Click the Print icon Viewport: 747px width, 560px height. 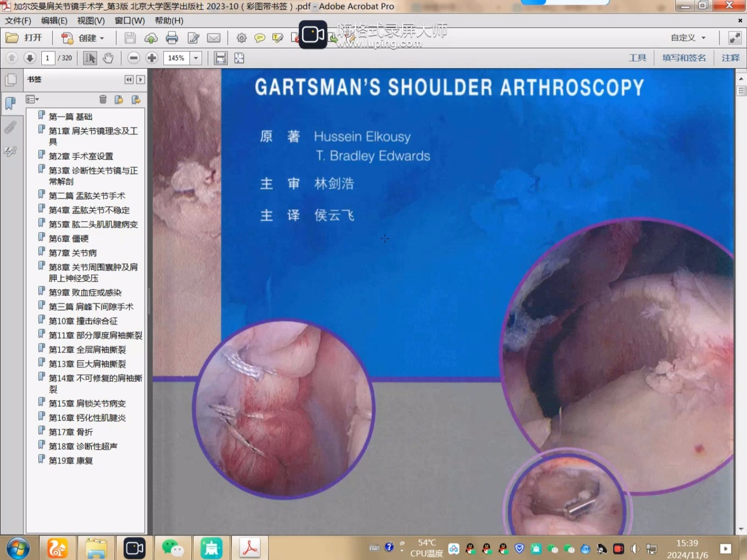(172, 38)
